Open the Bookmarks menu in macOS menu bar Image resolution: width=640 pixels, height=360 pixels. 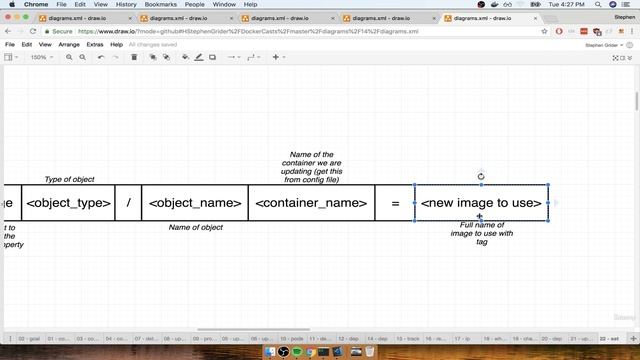pos(160,4)
